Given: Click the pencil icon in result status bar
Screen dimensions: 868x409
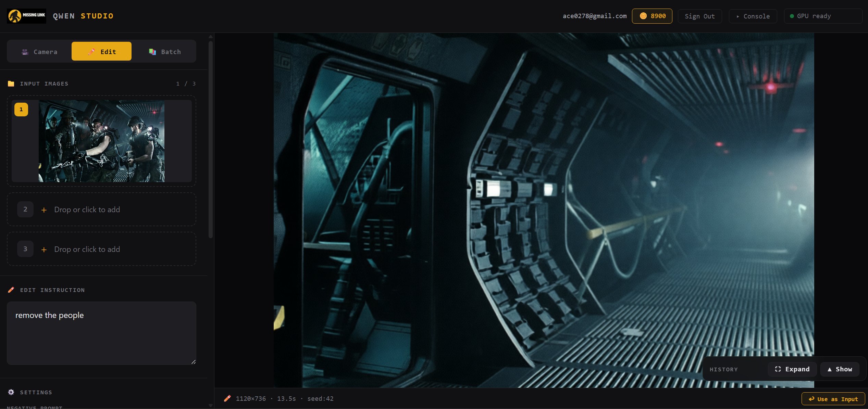Looking at the screenshot, I should pos(227,398).
